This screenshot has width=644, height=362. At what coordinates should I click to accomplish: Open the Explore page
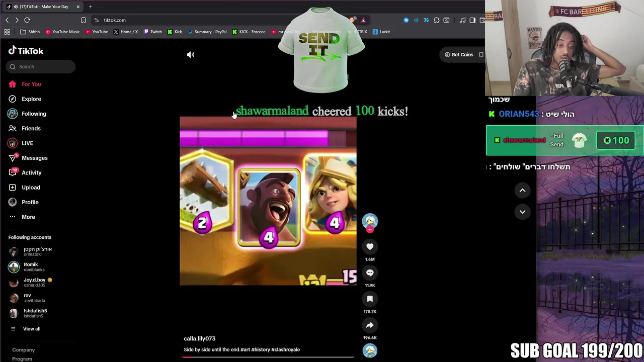click(31, 99)
